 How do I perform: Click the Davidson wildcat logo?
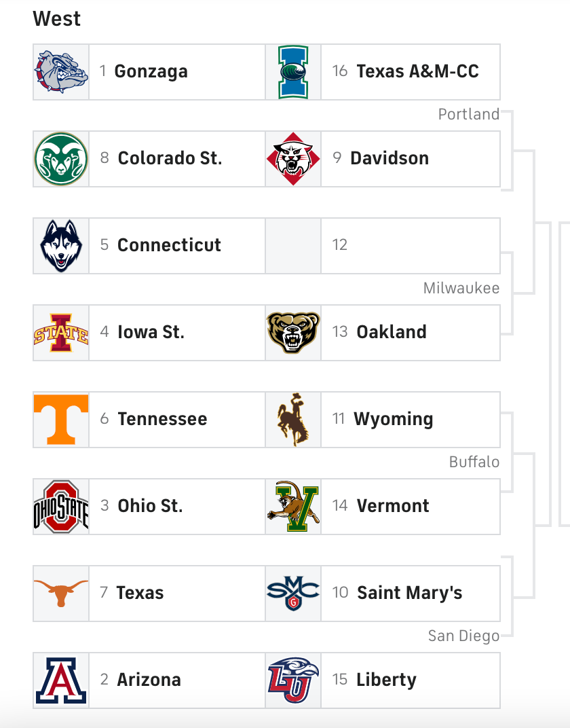(x=293, y=159)
